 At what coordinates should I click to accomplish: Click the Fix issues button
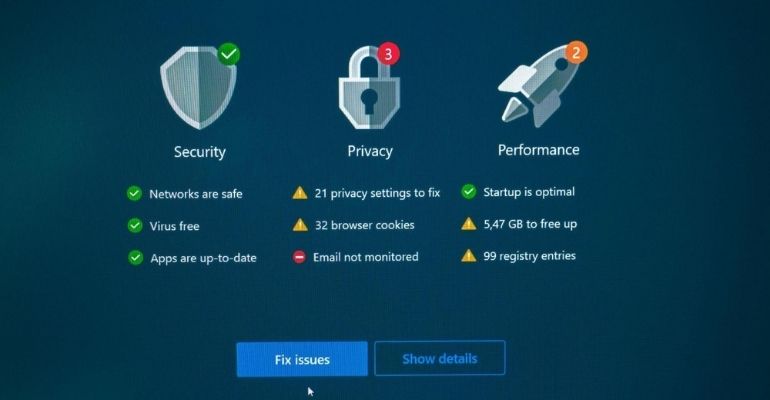pyautogui.click(x=302, y=359)
